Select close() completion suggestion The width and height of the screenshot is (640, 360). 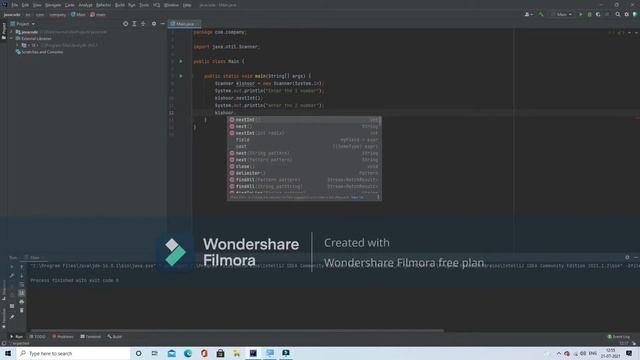click(304, 167)
